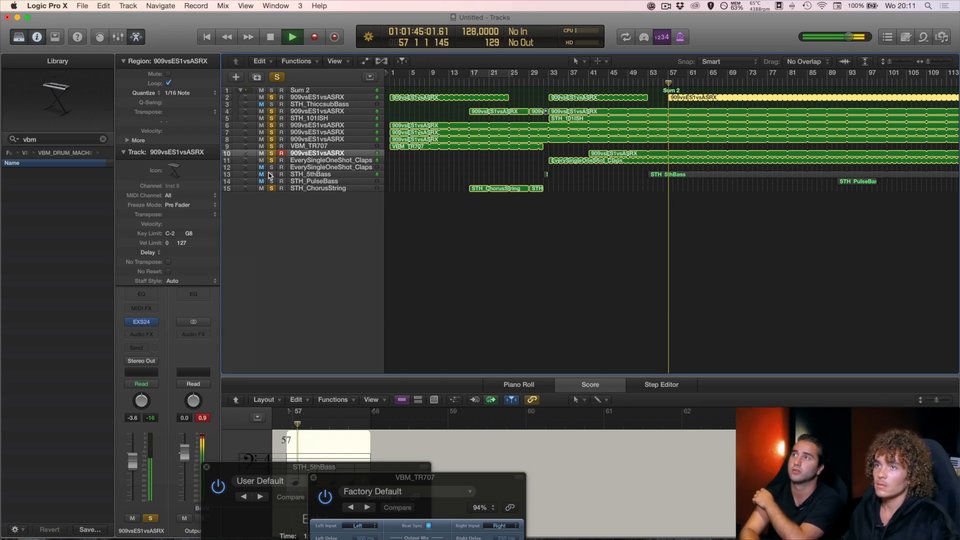Open the Track menu in menu bar
This screenshot has height=540, width=960.
pyautogui.click(x=128, y=6)
